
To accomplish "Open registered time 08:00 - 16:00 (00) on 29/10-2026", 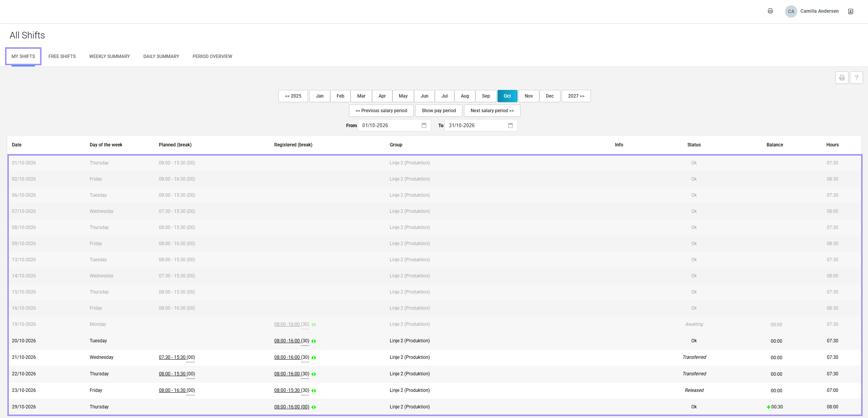I will coord(291,407).
